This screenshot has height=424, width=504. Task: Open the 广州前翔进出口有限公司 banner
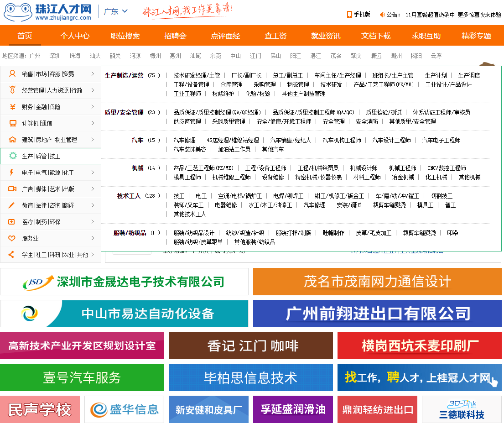(x=377, y=314)
